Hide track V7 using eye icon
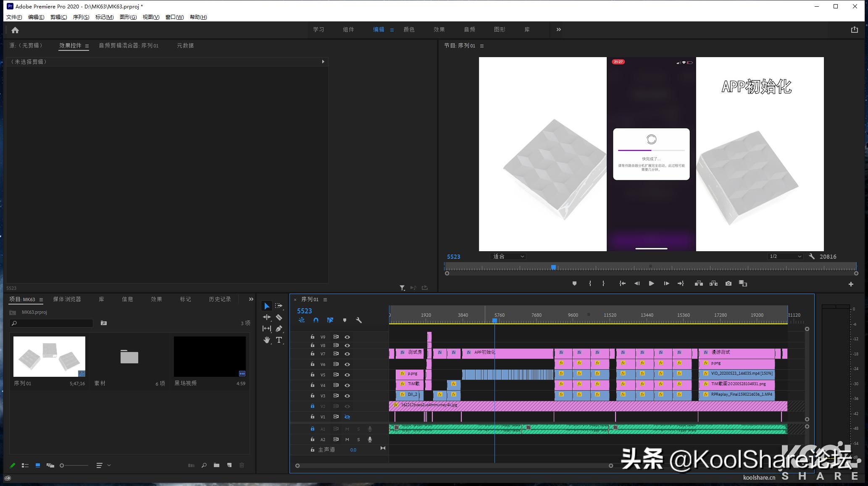 347,354
